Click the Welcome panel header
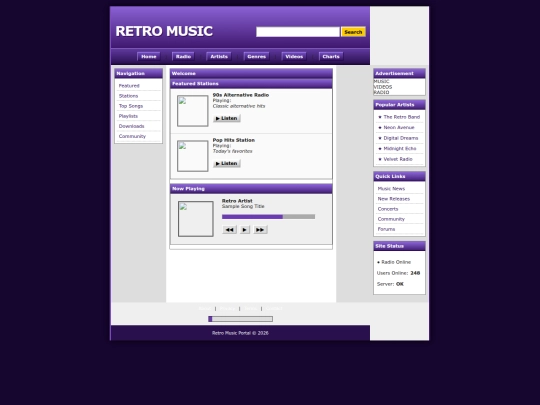Image resolution: width=540 pixels, height=405 pixels. point(251,73)
